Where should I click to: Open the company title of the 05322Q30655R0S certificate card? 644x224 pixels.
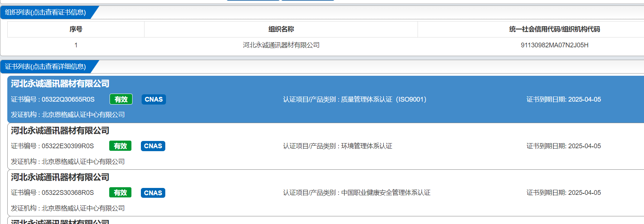tap(60, 84)
